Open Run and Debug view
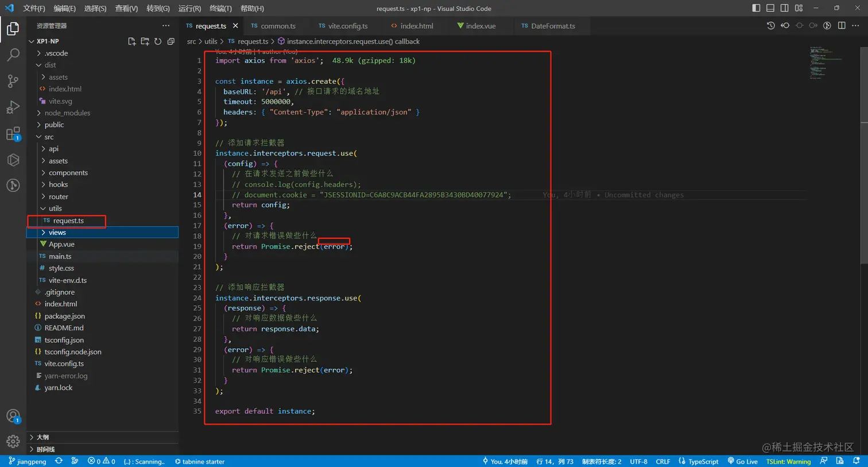The width and height of the screenshot is (868, 467). coord(13,107)
